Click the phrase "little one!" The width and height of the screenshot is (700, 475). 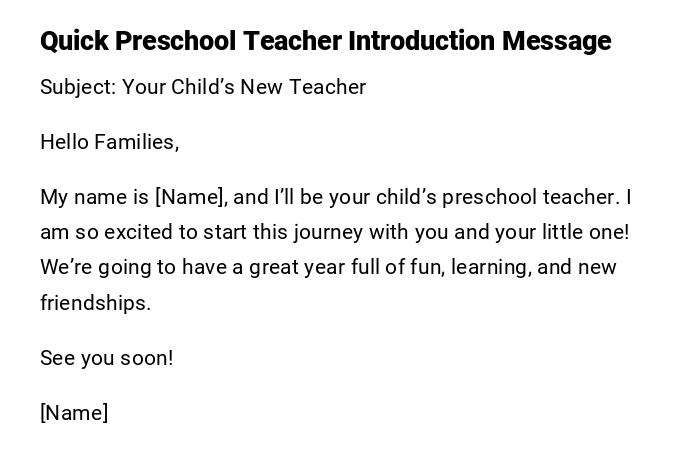point(585,232)
